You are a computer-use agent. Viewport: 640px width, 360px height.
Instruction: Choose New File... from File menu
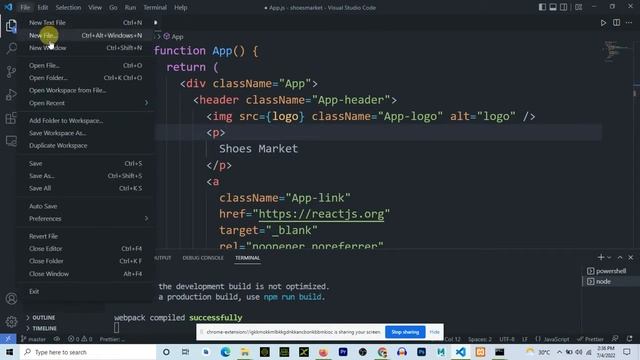tap(85, 36)
